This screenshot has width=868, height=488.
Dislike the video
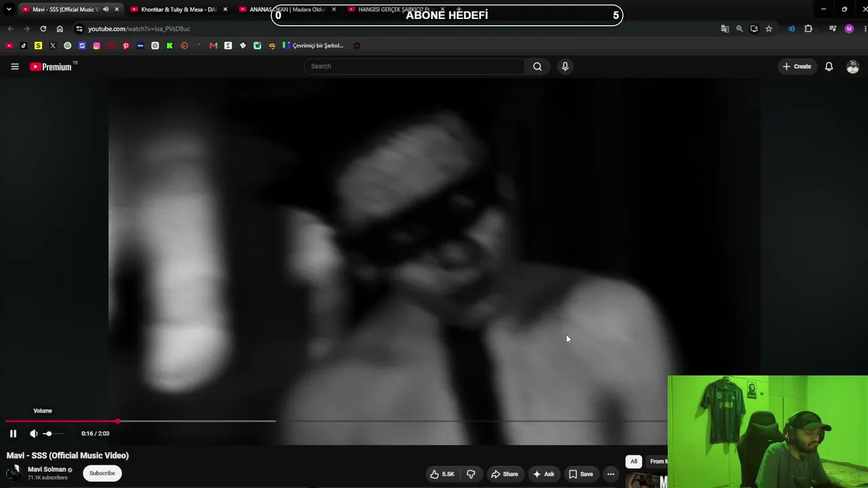click(x=471, y=474)
